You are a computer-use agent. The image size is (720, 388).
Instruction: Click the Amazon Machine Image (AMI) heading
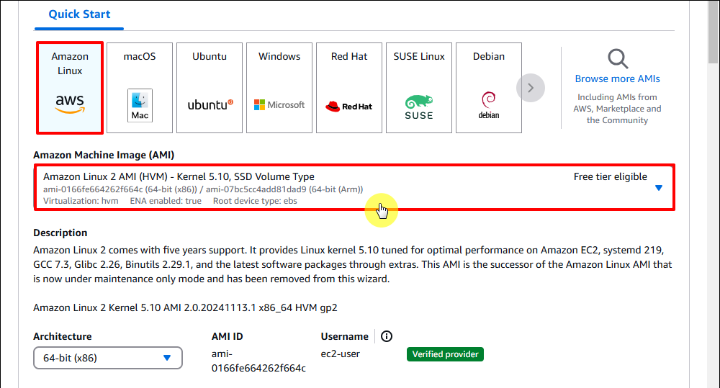click(x=104, y=155)
